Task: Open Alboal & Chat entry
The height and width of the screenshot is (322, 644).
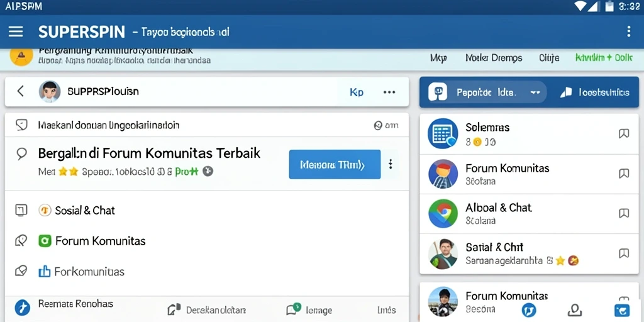Action: [x=529, y=214]
